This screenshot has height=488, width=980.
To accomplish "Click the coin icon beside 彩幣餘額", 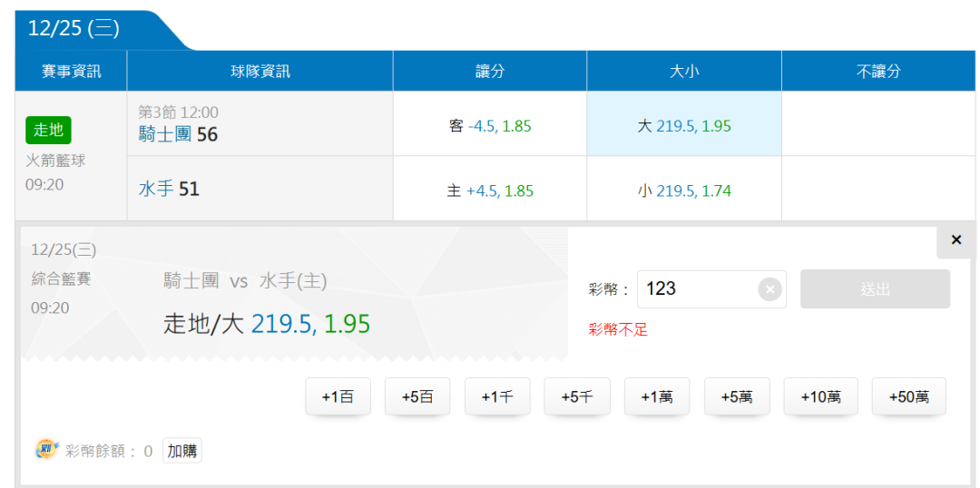I will [x=45, y=450].
